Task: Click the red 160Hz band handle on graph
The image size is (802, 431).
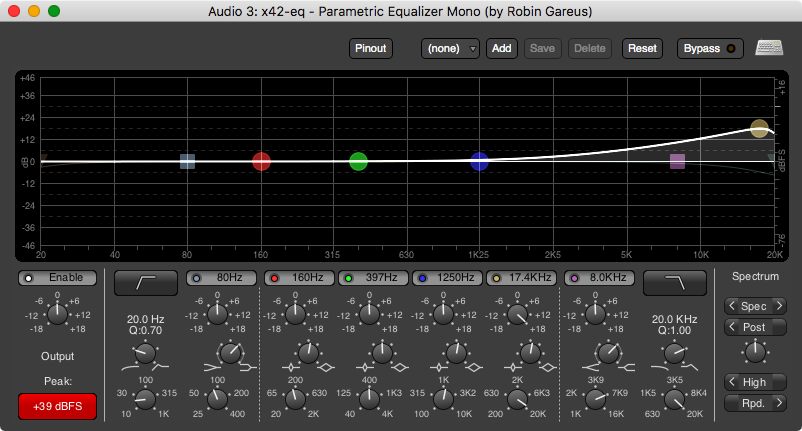Action: click(x=261, y=161)
